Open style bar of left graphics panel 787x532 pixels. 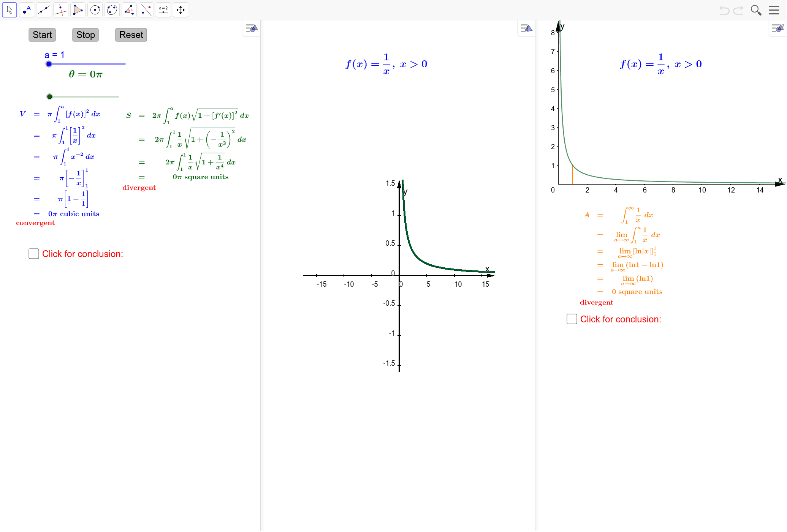click(252, 28)
